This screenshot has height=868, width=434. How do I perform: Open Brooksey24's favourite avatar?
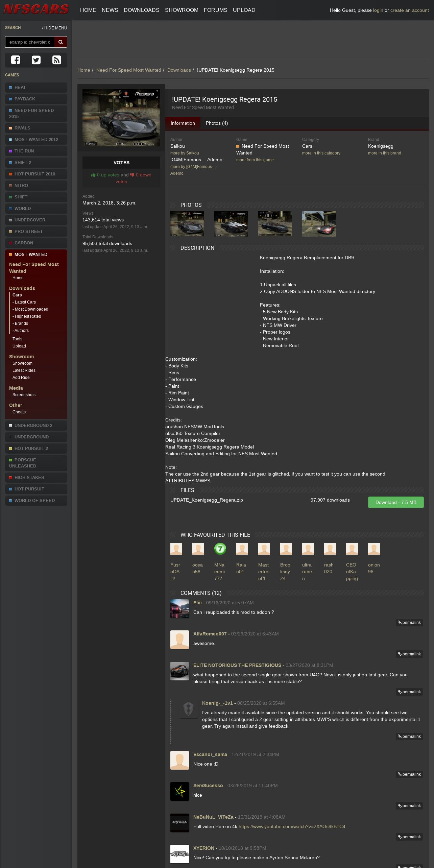click(x=286, y=549)
